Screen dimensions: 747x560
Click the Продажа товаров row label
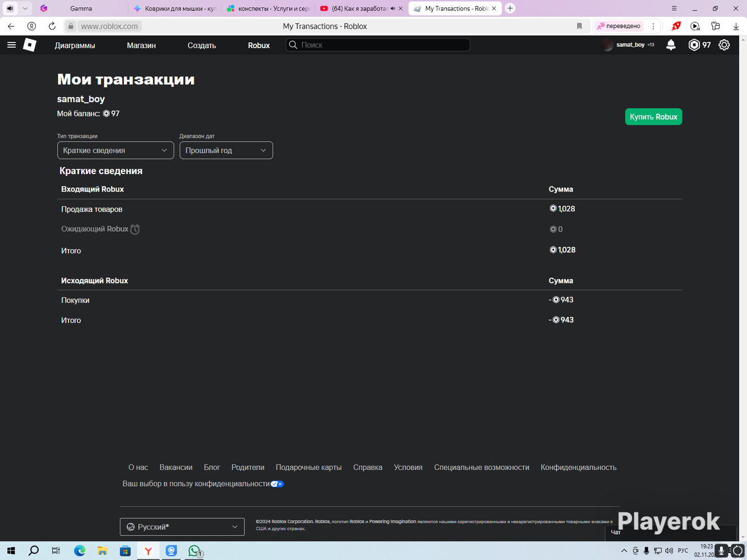pos(92,209)
